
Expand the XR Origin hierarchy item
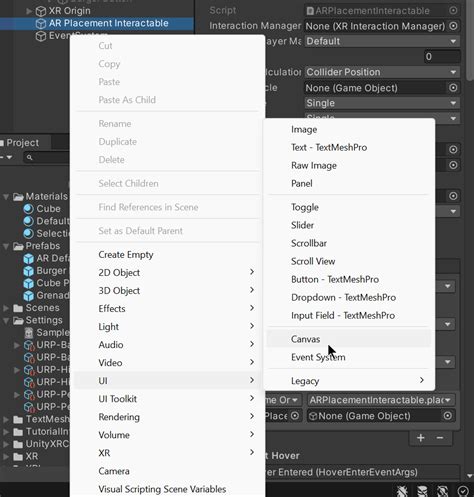(x=29, y=11)
